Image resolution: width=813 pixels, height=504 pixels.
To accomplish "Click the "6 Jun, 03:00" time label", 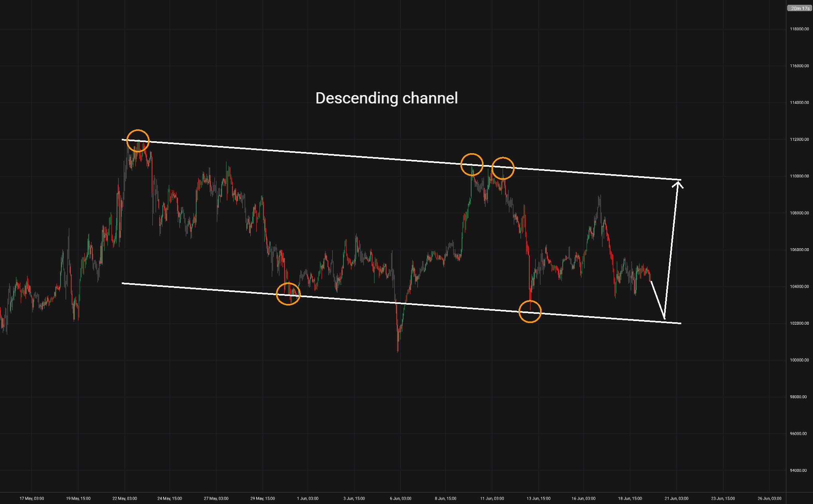I will [401, 498].
